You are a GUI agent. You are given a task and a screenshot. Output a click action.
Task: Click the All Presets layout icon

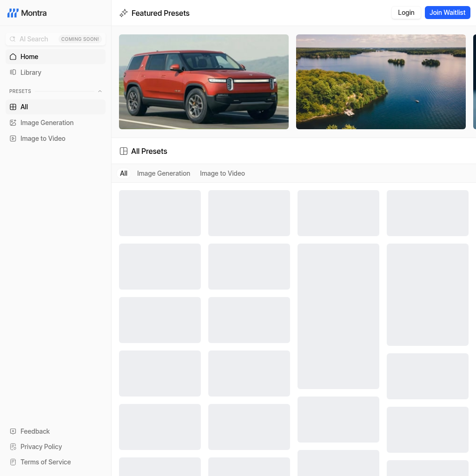124,151
